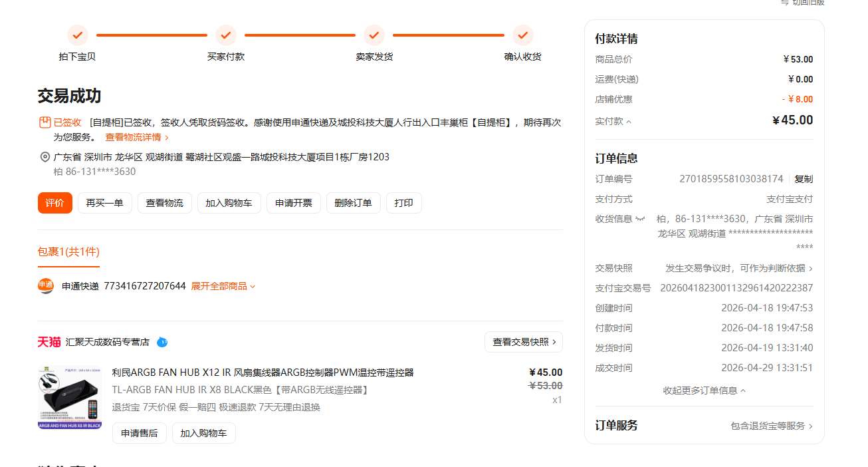Image resolution: width=868 pixels, height=467 pixels.
Task: Click the 已签收 package icon
Action: 45,122
